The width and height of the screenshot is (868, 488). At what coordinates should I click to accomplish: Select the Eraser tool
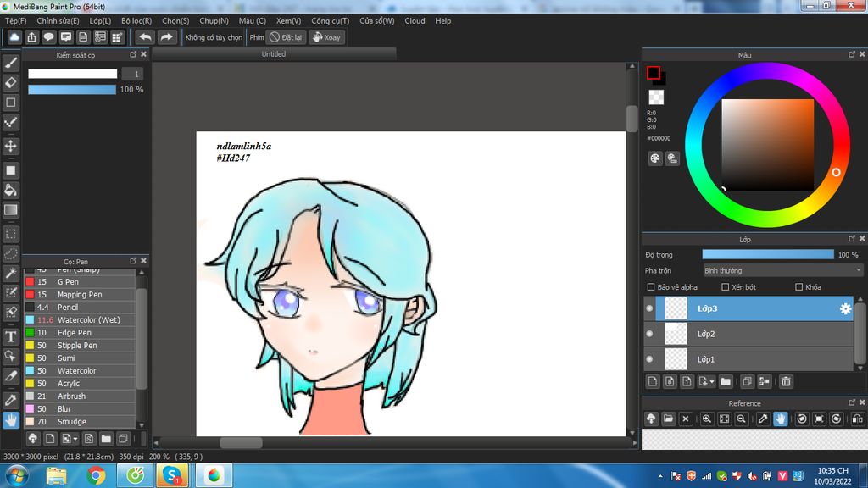(x=10, y=82)
